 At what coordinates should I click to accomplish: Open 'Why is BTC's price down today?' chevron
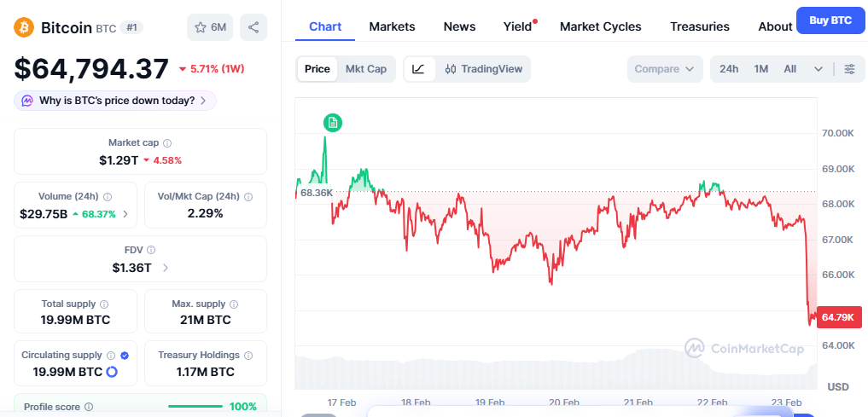[203, 101]
